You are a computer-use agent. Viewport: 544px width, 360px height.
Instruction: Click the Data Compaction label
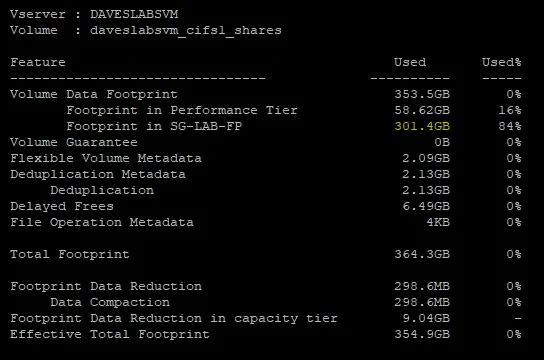[110, 302]
